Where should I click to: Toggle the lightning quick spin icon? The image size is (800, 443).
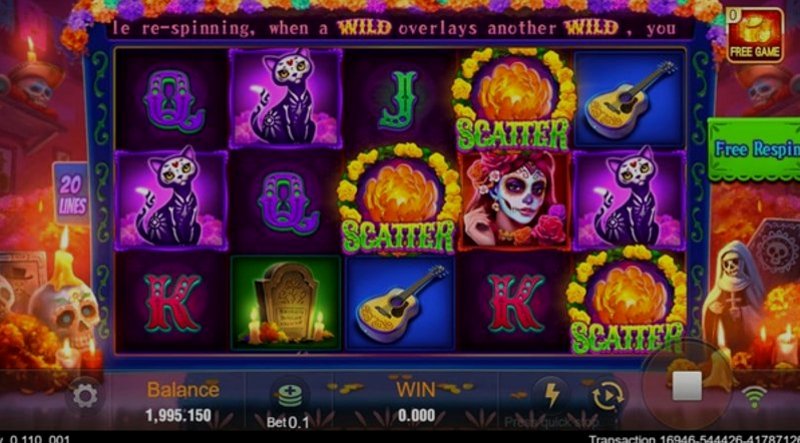[552, 395]
